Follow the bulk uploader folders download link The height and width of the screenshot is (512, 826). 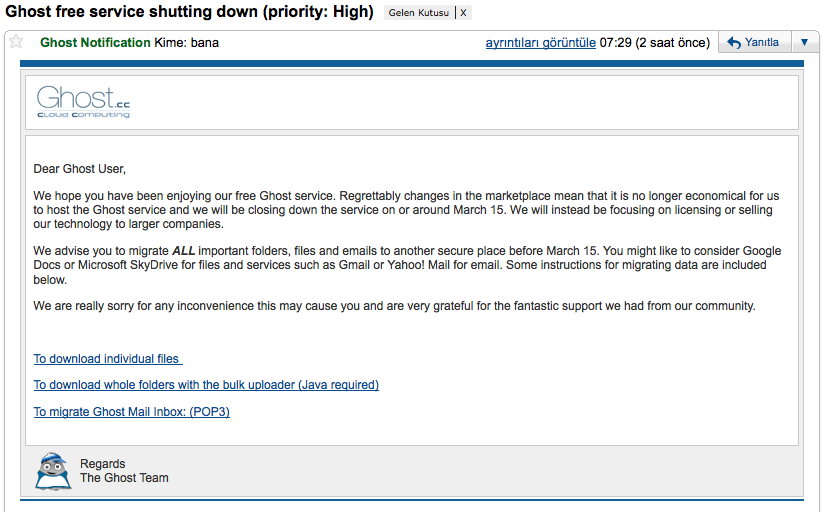pyautogui.click(x=206, y=385)
